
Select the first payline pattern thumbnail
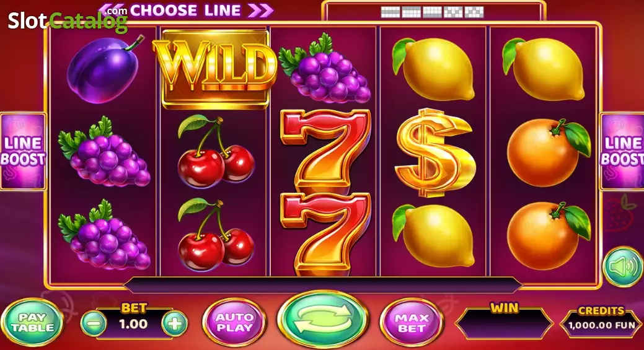(x=390, y=12)
